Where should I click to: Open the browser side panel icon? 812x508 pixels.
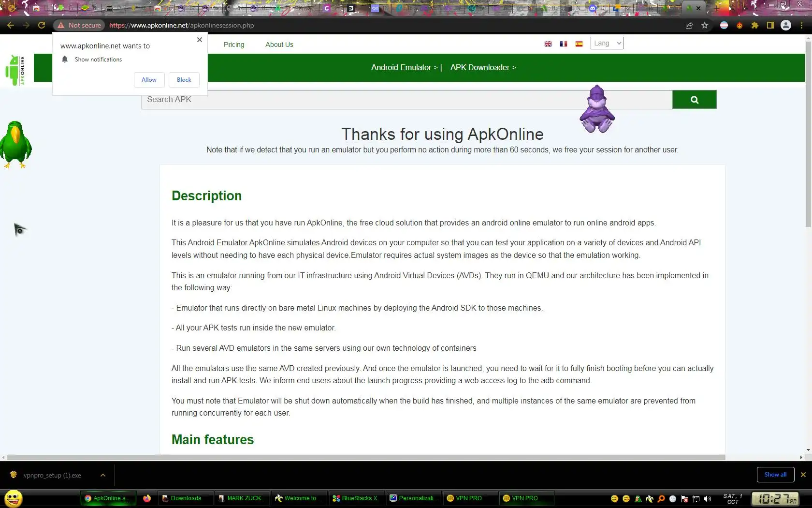pyautogui.click(x=770, y=25)
